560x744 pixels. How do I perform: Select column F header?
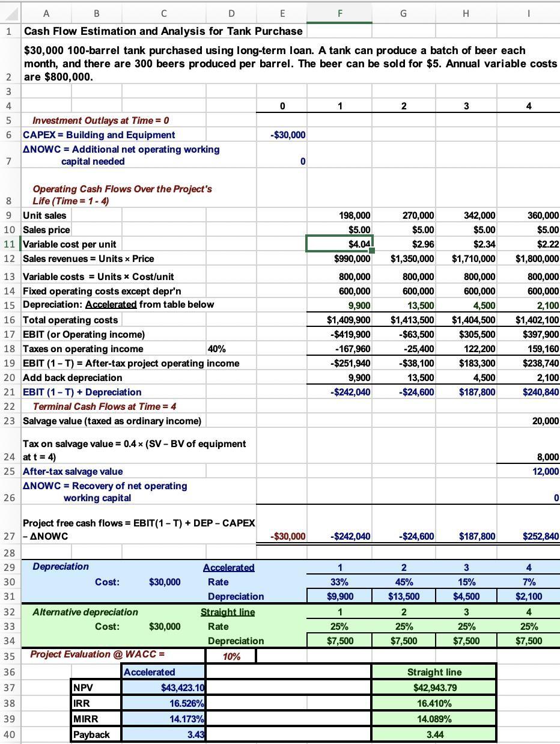pos(340,13)
